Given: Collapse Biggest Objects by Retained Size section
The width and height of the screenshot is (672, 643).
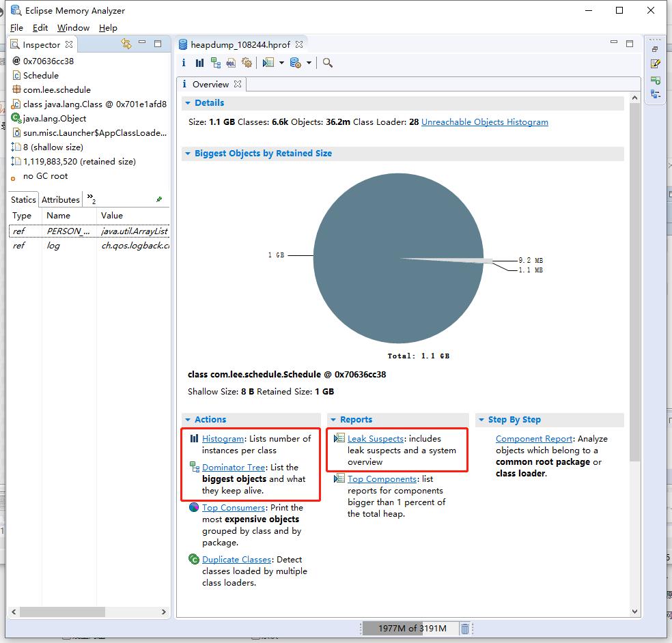Looking at the screenshot, I should pyautogui.click(x=188, y=154).
